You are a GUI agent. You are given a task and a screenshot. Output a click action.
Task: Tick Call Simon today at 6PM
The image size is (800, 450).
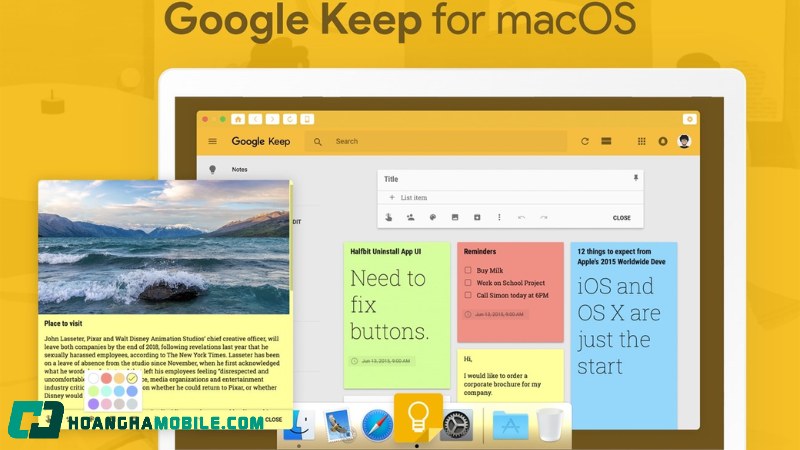(x=467, y=294)
